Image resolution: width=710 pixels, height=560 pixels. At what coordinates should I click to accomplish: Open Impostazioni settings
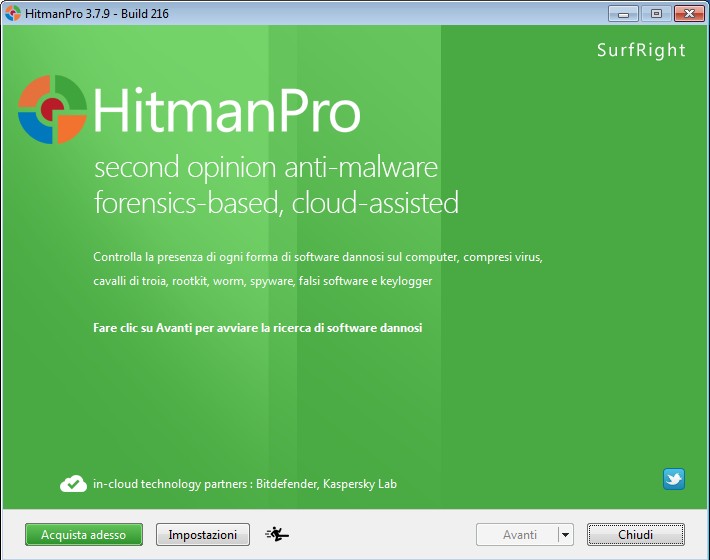203,535
